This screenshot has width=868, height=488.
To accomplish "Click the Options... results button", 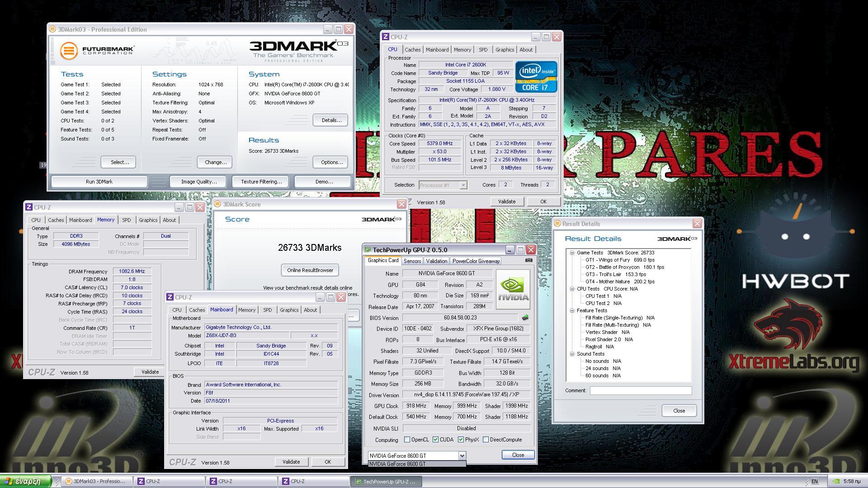I will pos(331,162).
